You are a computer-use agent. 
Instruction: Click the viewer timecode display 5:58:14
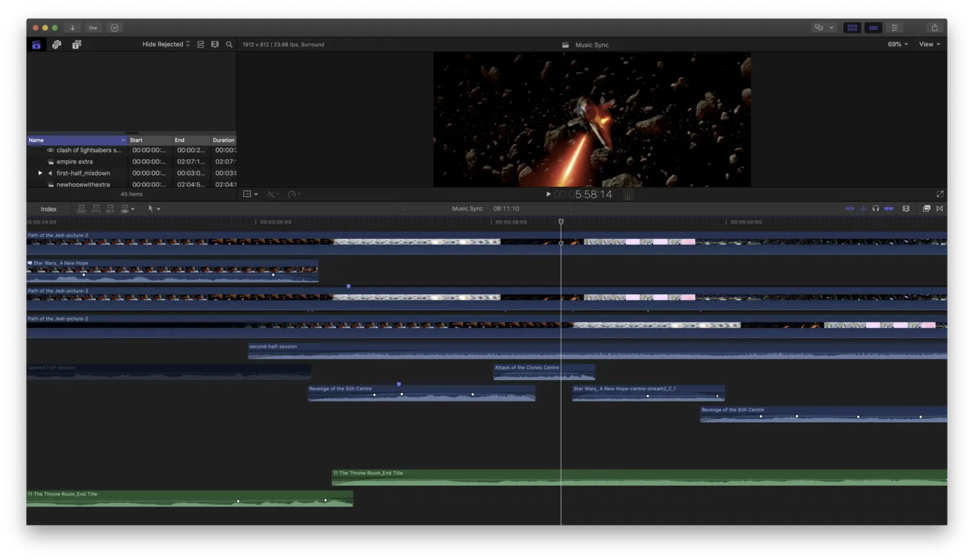click(x=583, y=194)
